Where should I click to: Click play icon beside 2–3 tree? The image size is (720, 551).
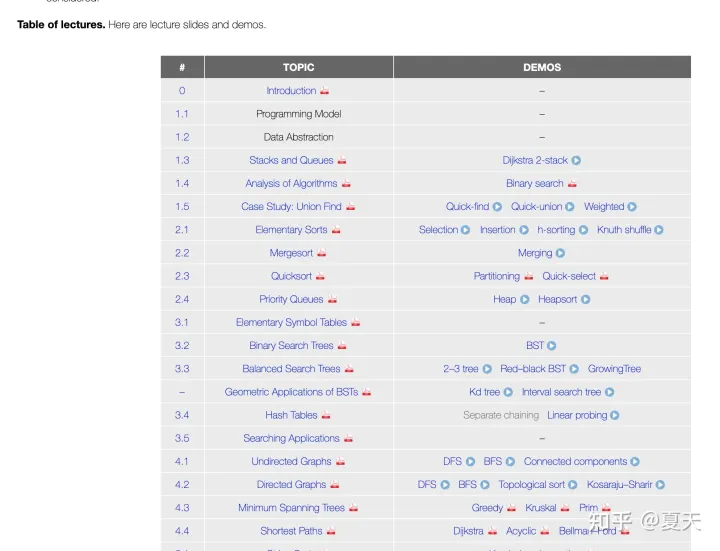487,369
